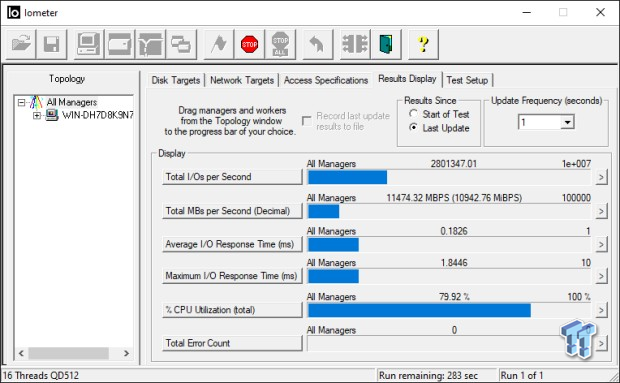Click the Topology horizontal scrollbar thumb
The image size is (620, 383).
[68, 353]
